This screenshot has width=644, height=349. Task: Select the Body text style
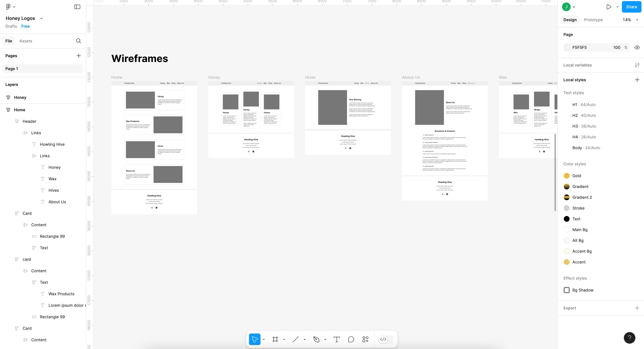[x=586, y=148]
